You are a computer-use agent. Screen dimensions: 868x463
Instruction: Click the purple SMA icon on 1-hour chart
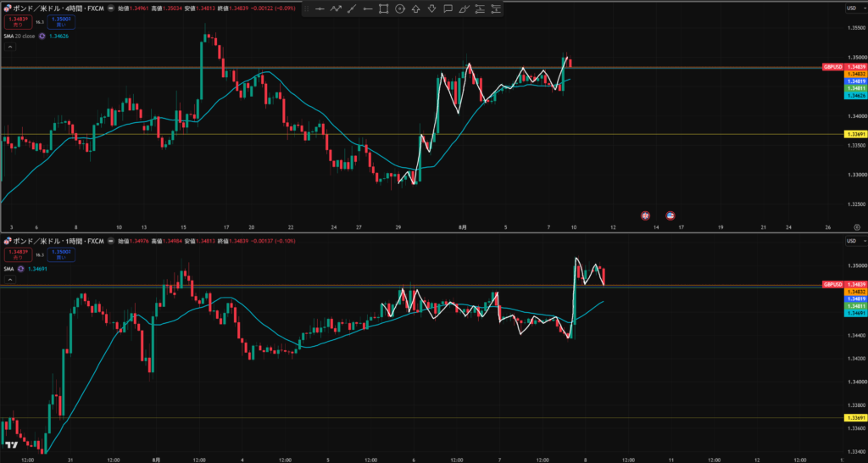pyautogui.click(x=20, y=269)
